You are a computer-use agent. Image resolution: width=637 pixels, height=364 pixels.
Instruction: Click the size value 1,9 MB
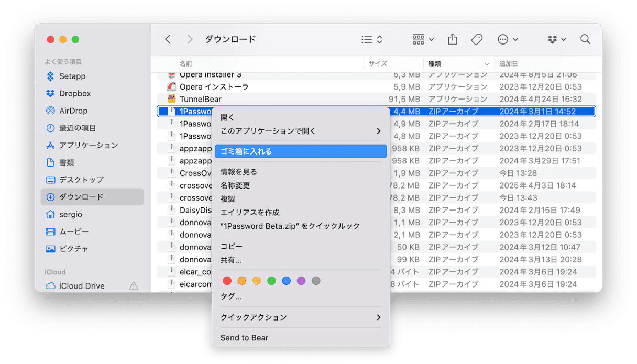[x=407, y=173]
